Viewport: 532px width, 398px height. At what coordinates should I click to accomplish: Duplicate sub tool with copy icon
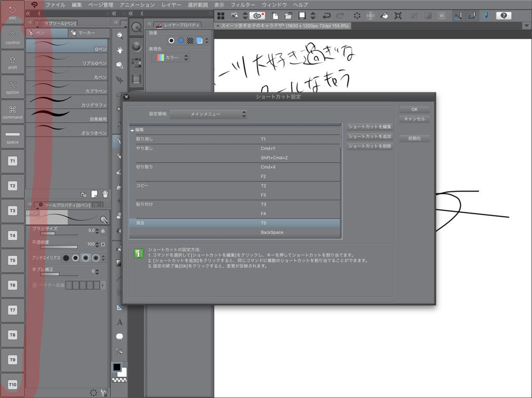95,194
